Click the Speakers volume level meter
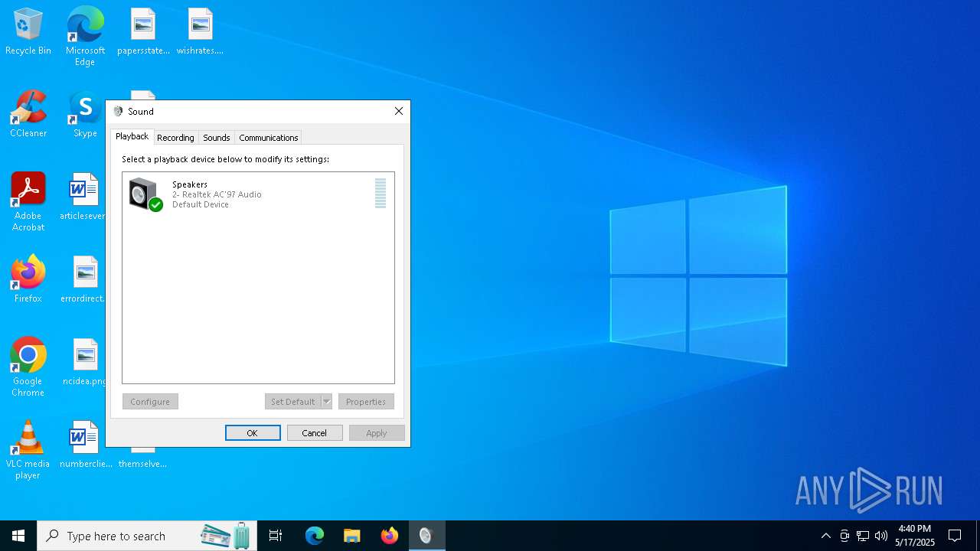Viewport: 980px width, 551px height. [x=381, y=194]
